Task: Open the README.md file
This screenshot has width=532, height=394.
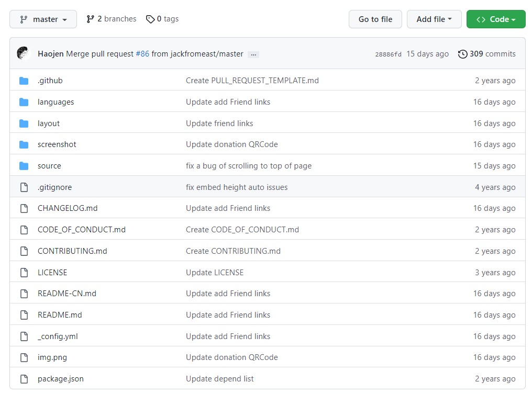Action: pos(60,315)
